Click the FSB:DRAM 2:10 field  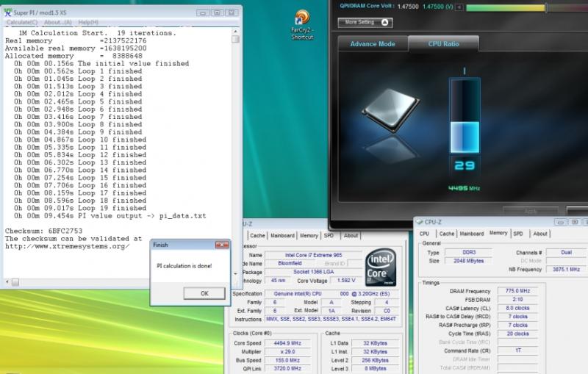pyautogui.click(x=517, y=300)
